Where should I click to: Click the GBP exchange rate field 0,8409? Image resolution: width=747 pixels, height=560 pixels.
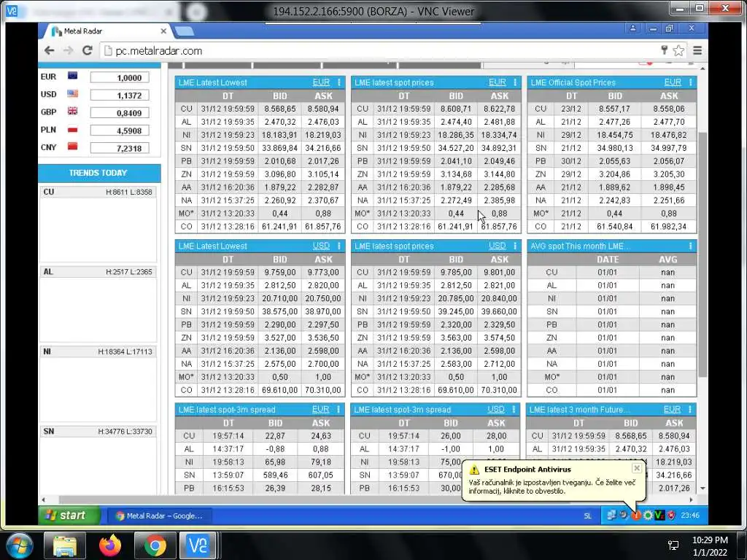point(120,113)
